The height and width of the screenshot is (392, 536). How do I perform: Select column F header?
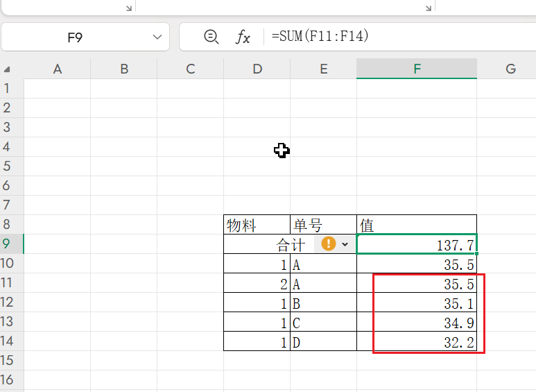(417, 69)
